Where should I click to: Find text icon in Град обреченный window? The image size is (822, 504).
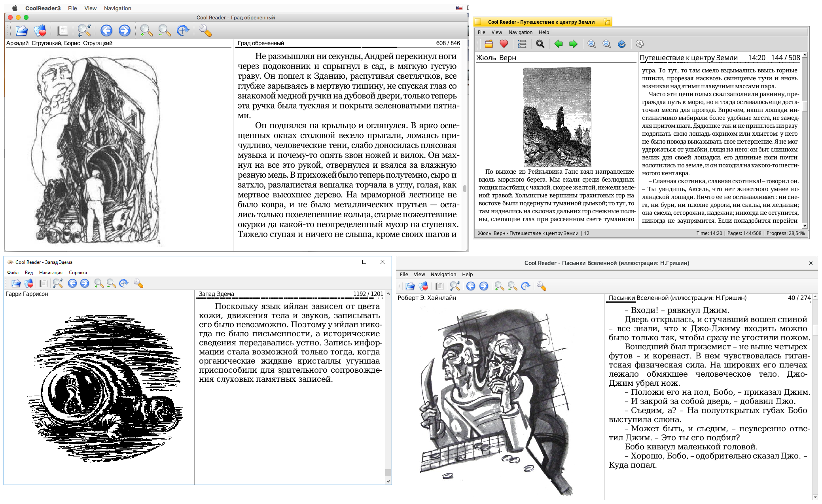84,30
